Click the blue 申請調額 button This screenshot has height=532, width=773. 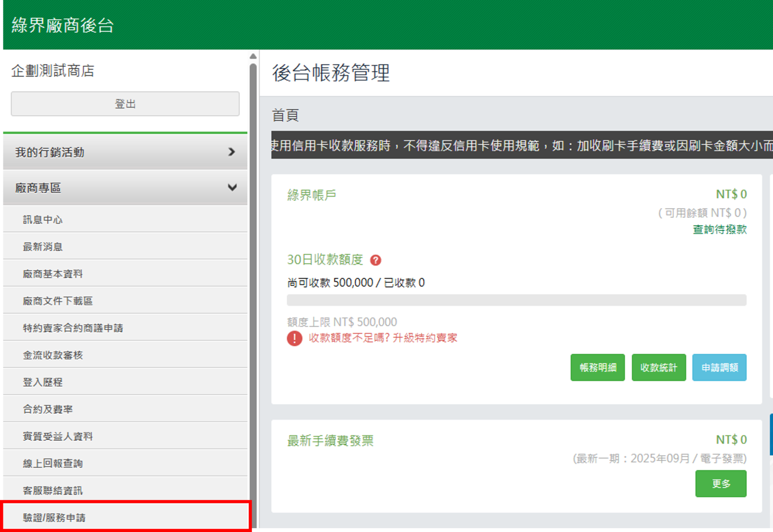pyautogui.click(x=719, y=367)
